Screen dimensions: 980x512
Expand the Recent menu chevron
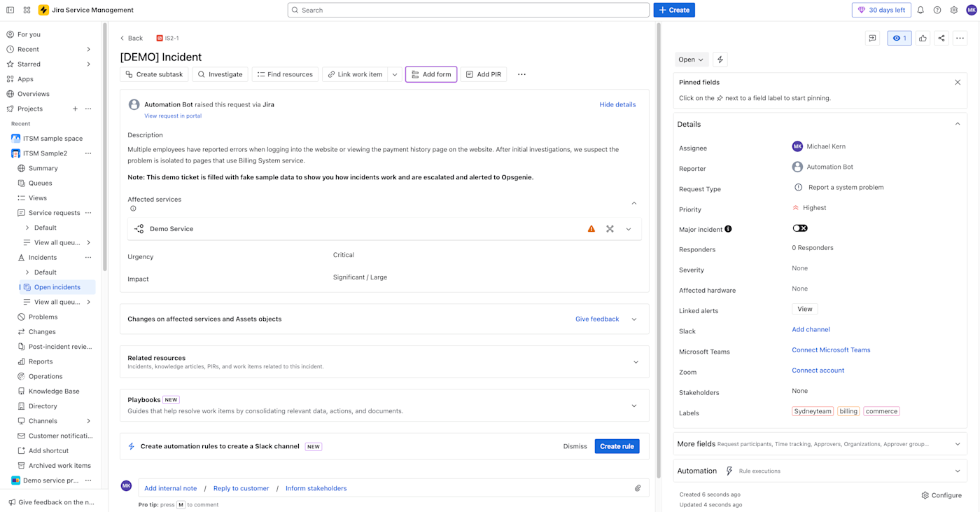click(x=88, y=49)
